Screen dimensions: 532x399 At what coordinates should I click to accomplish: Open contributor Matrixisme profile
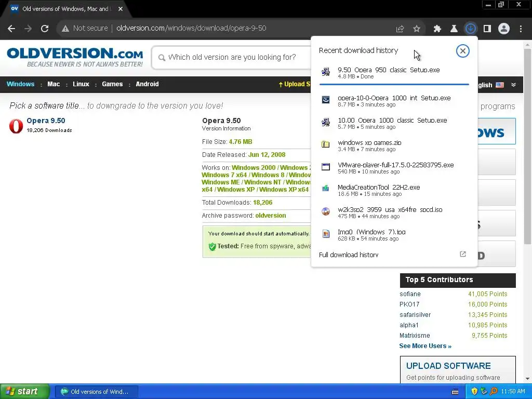point(415,336)
